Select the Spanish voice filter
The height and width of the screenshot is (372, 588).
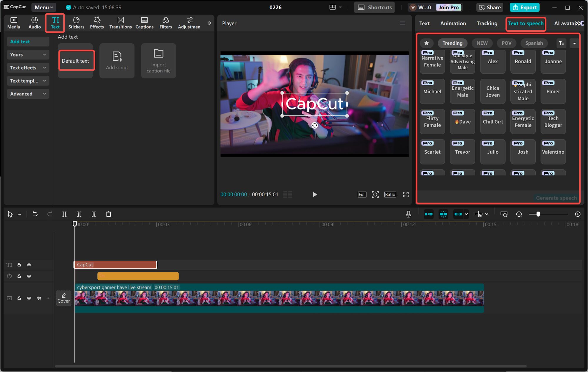click(x=534, y=43)
